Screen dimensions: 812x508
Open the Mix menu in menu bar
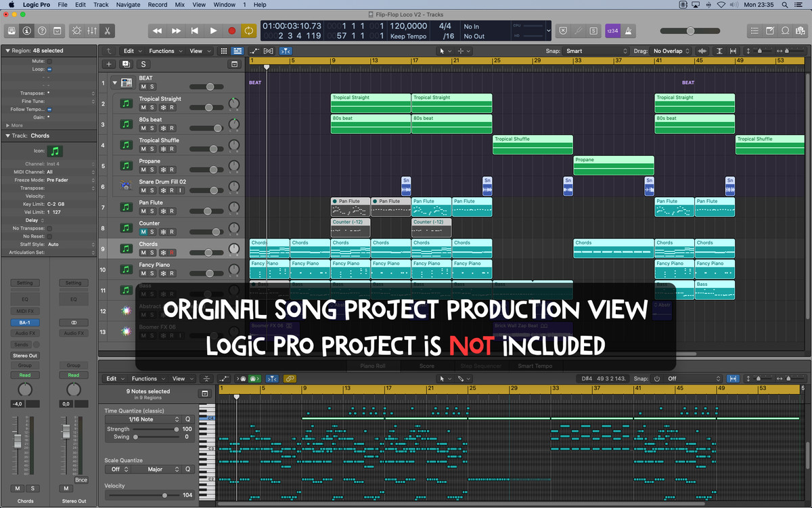coord(179,5)
